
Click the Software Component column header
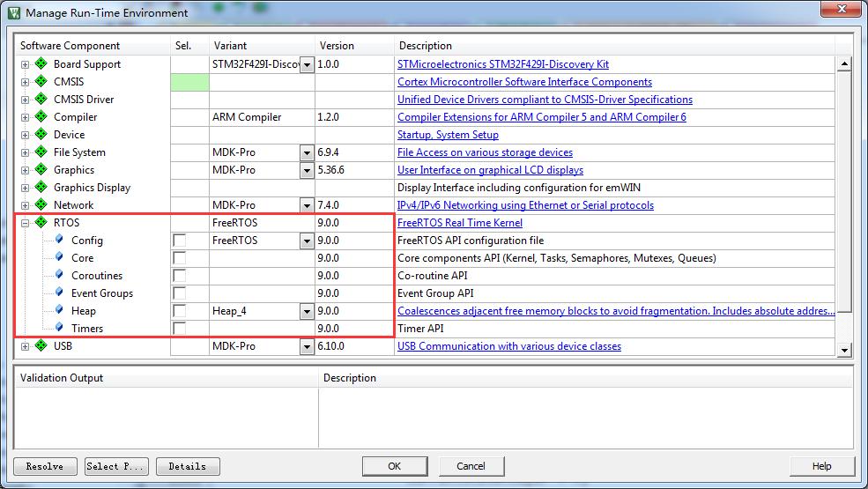93,46
